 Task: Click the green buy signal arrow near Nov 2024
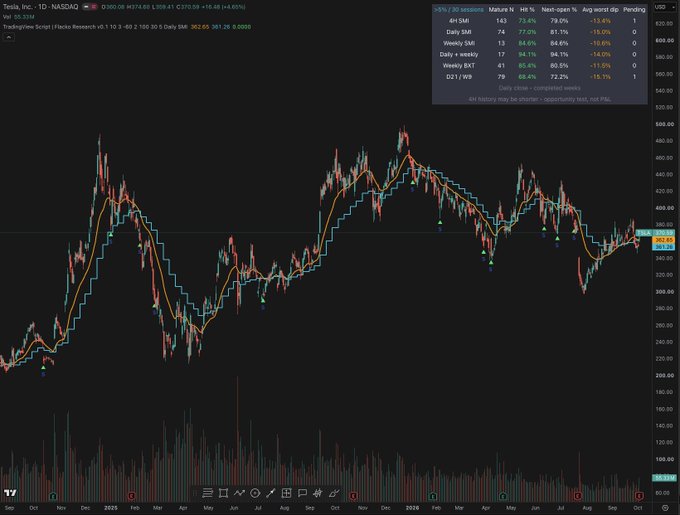43,368
